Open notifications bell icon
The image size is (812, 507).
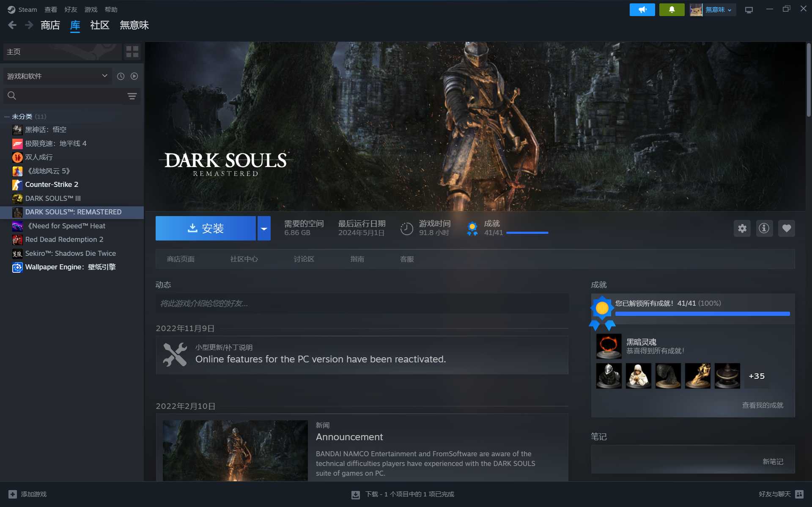672,9
